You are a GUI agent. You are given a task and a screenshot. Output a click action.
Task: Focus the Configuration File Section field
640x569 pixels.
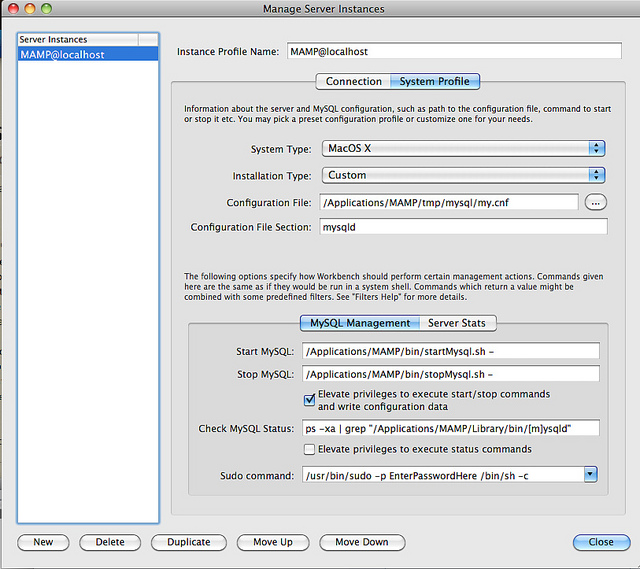tap(463, 227)
